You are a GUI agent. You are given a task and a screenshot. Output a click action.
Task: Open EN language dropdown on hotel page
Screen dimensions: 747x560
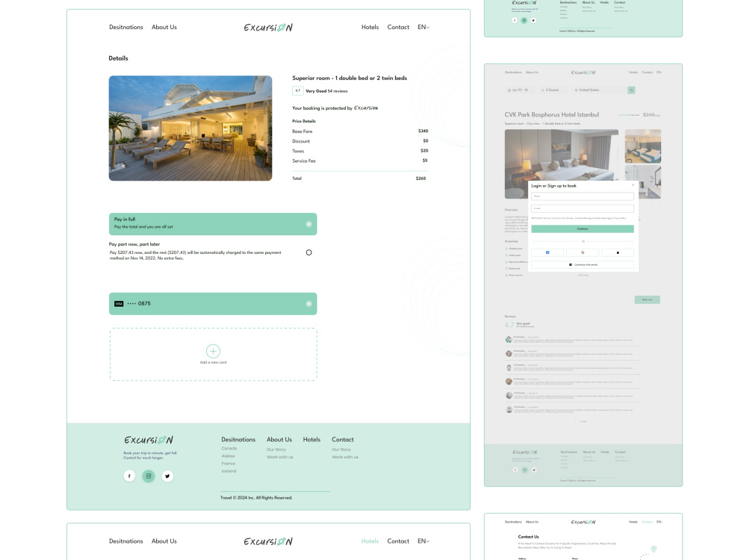coord(660,72)
